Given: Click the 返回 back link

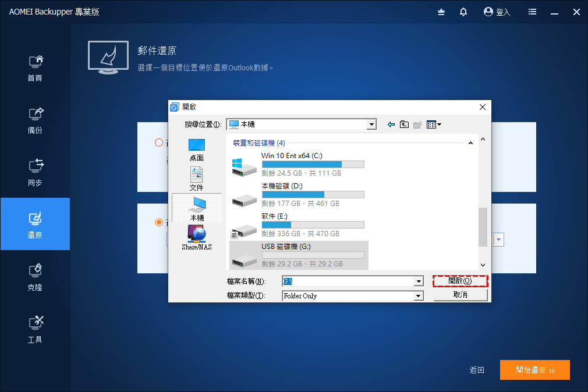Looking at the screenshot, I should [477, 370].
